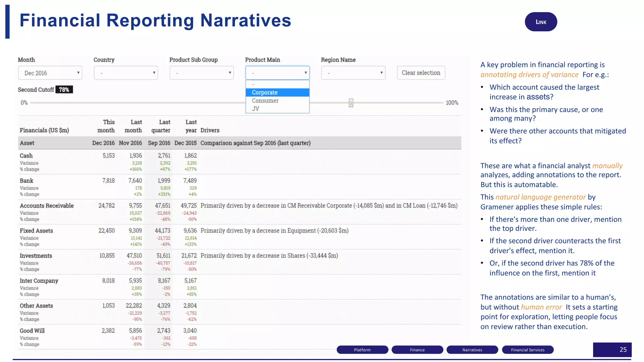Click Investments this month value 10,855
Viewport: 644px width, 362px height.
pos(107,256)
